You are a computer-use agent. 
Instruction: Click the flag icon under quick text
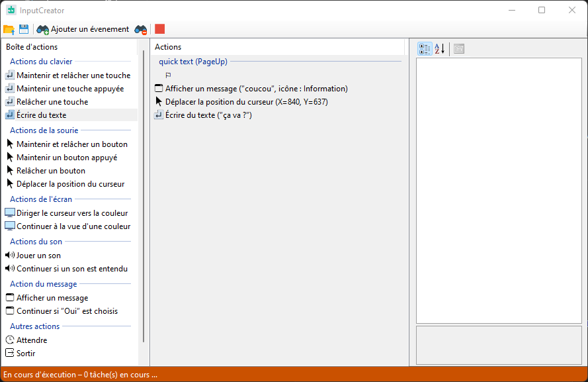pyautogui.click(x=168, y=75)
